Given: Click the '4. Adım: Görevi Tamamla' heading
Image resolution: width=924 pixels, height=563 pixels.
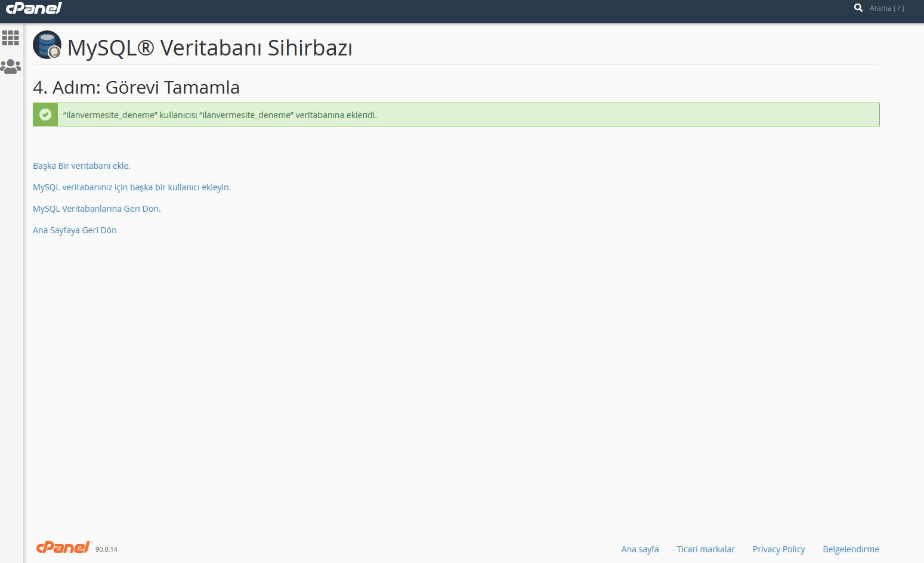Looking at the screenshot, I should point(136,88).
